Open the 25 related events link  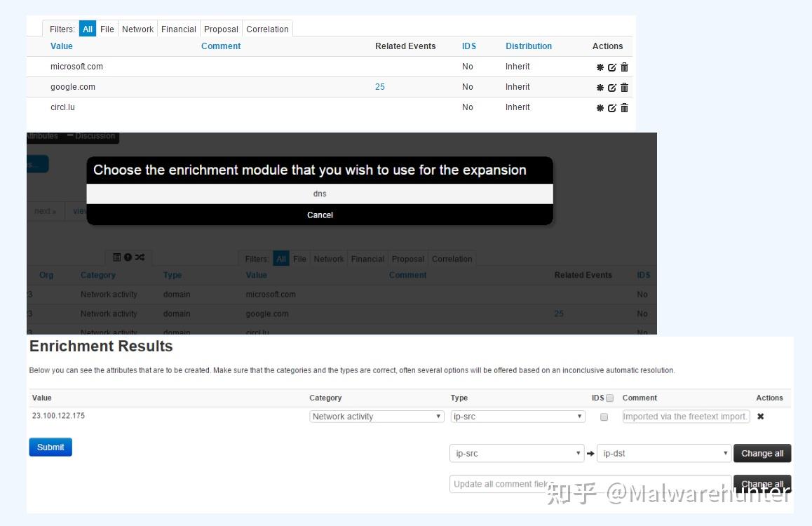coord(379,87)
